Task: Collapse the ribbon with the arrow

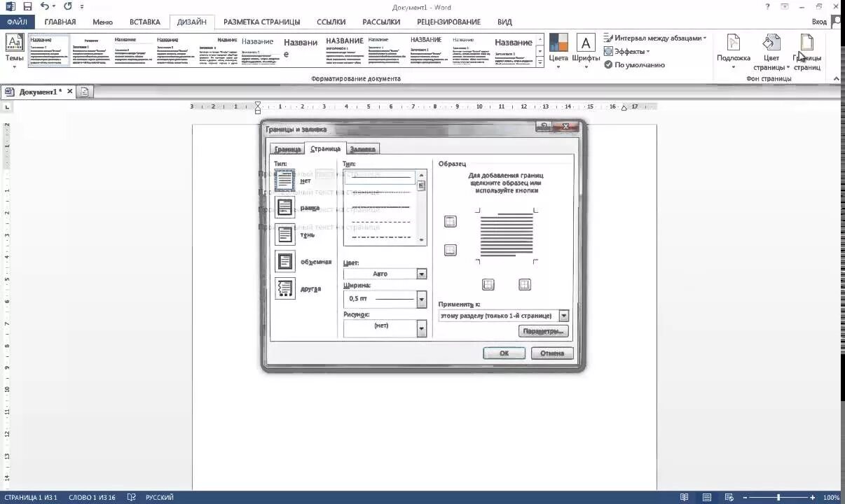Action: click(x=837, y=79)
